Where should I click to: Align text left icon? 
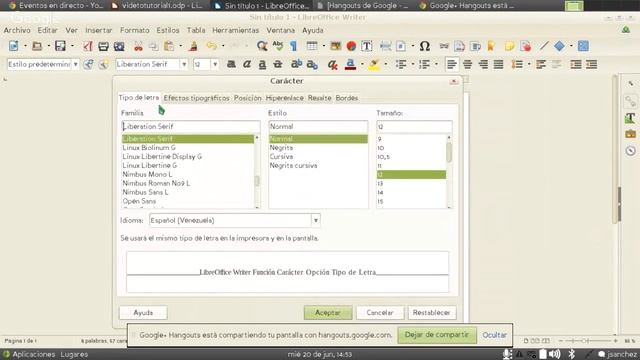pyautogui.click(x=451, y=64)
